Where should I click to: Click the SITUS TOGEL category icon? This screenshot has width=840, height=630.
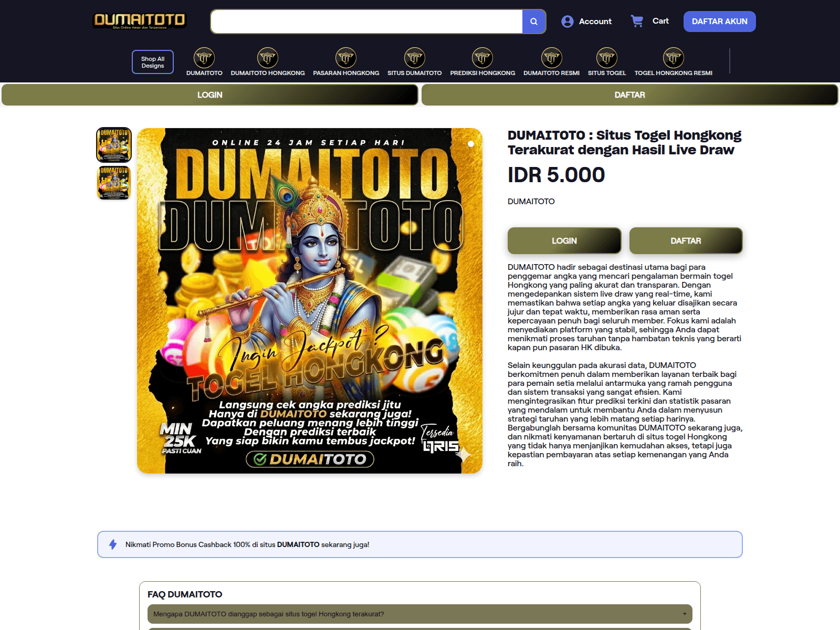(x=607, y=58)
